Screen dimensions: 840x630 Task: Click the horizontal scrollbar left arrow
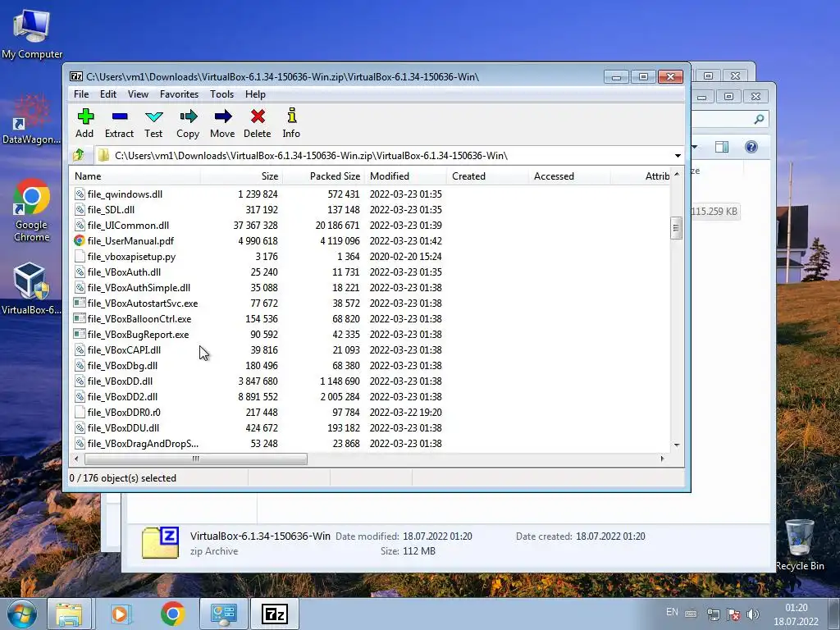point(76,459)
